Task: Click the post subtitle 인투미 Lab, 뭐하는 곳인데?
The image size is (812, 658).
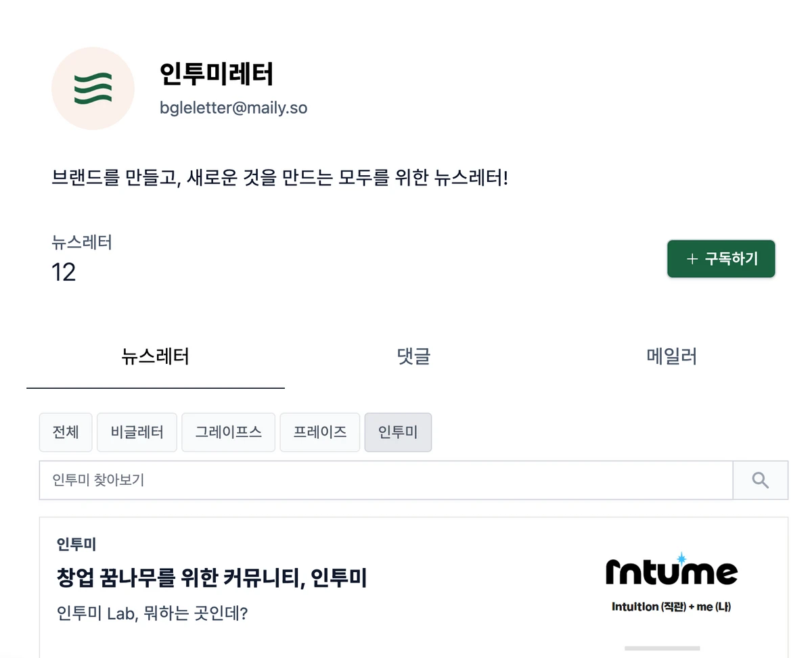Action: (152, 615)
